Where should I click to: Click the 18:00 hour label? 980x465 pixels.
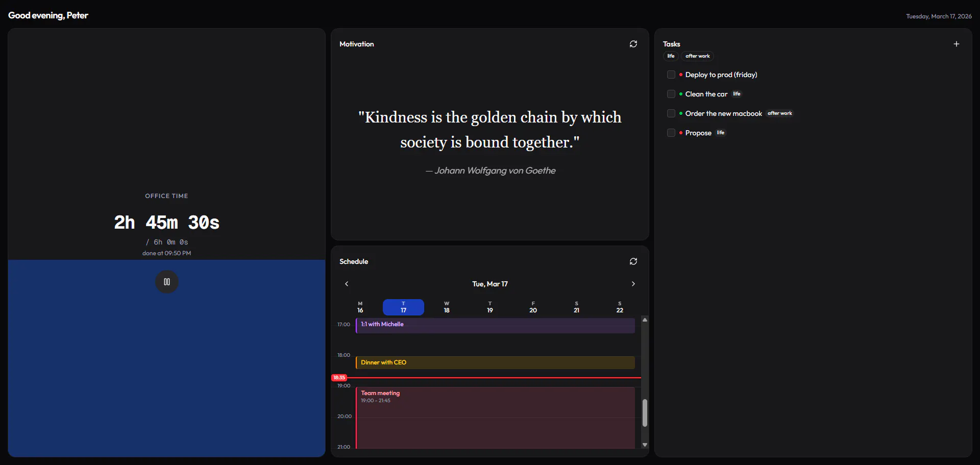coord(344,355)
